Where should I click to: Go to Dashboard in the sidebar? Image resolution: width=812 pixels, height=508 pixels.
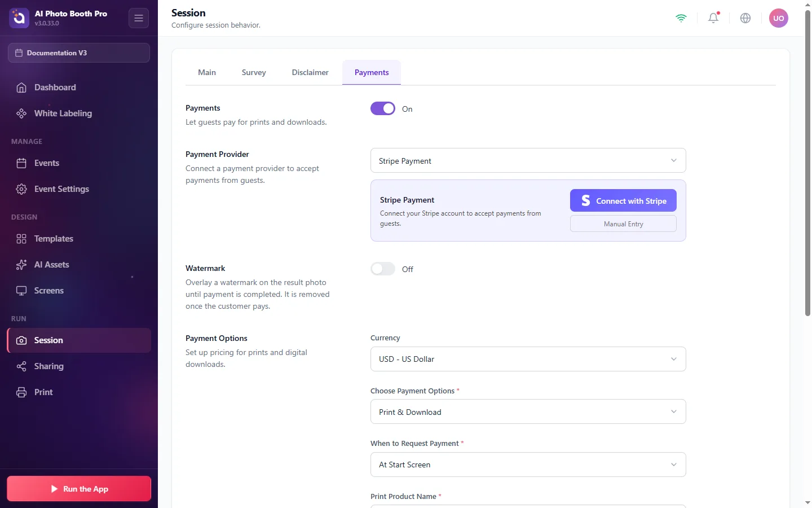[x=79, y=87]
